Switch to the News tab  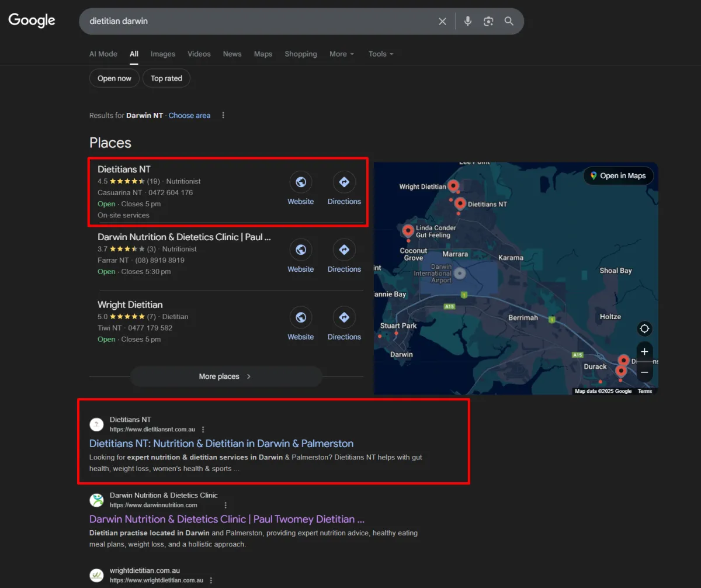tap(232, 54)
